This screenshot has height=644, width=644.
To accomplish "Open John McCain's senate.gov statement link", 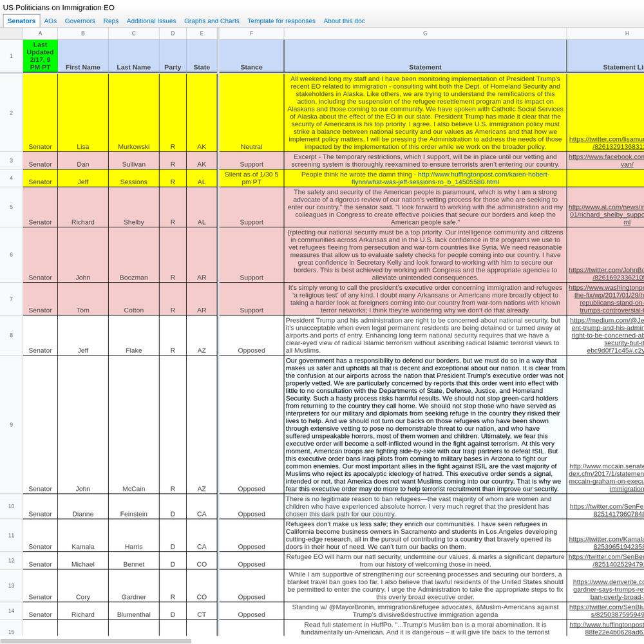I will 606,477.
